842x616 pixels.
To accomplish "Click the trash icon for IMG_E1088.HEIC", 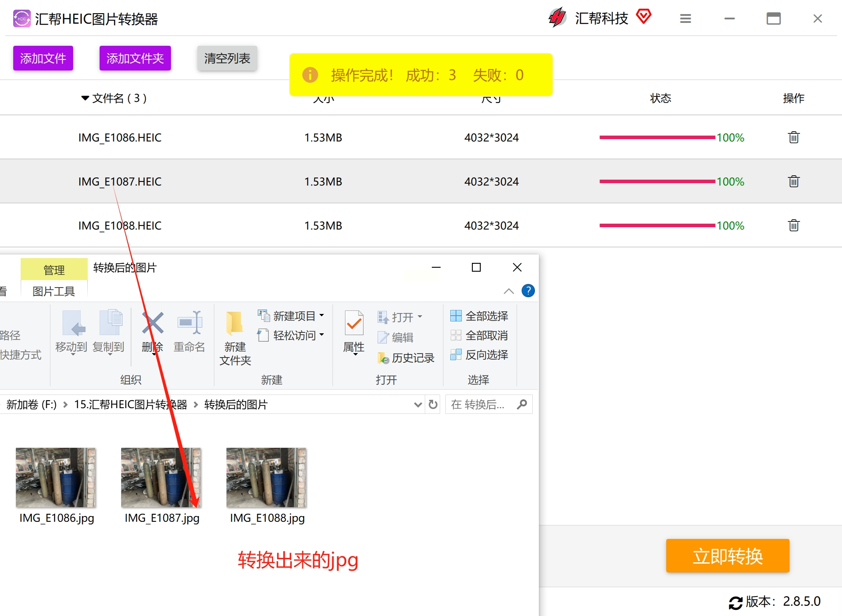I will 794,225.
